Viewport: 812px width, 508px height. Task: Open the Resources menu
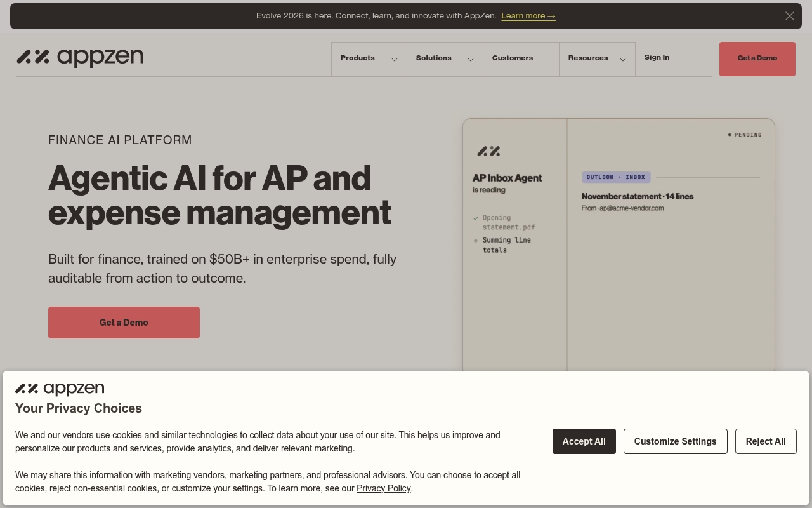click(597, 58)
